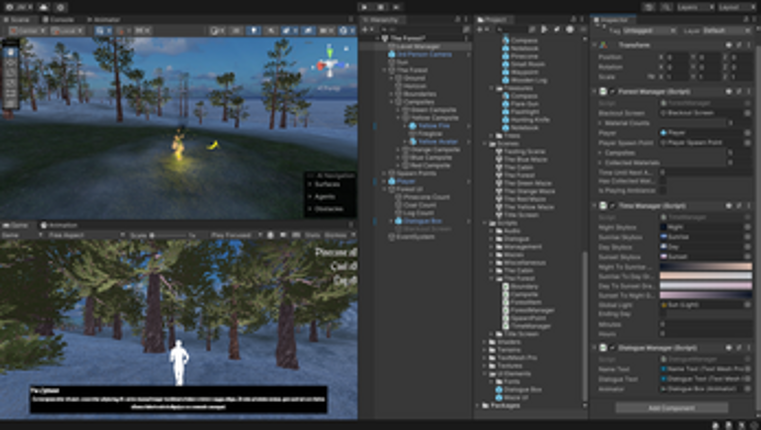
Task: Click the scene orientation gizmo
Action: coord(331,64)
